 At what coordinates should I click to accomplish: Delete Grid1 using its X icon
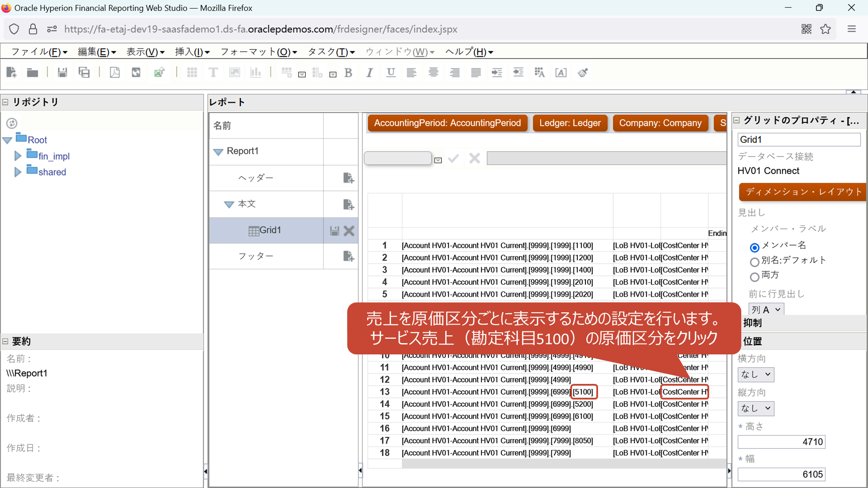pos(349,231)
